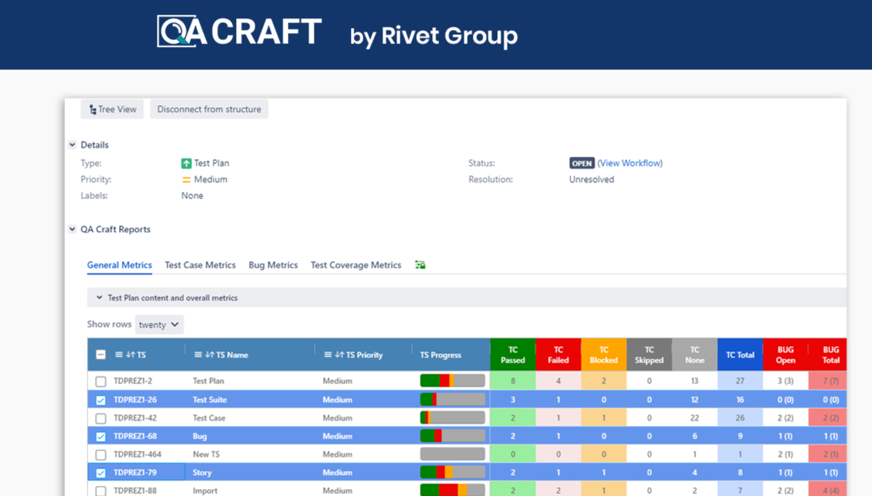Click the TC Total column header
The image size is (872, 496).
pyautogui.click(x=740, y=355)
